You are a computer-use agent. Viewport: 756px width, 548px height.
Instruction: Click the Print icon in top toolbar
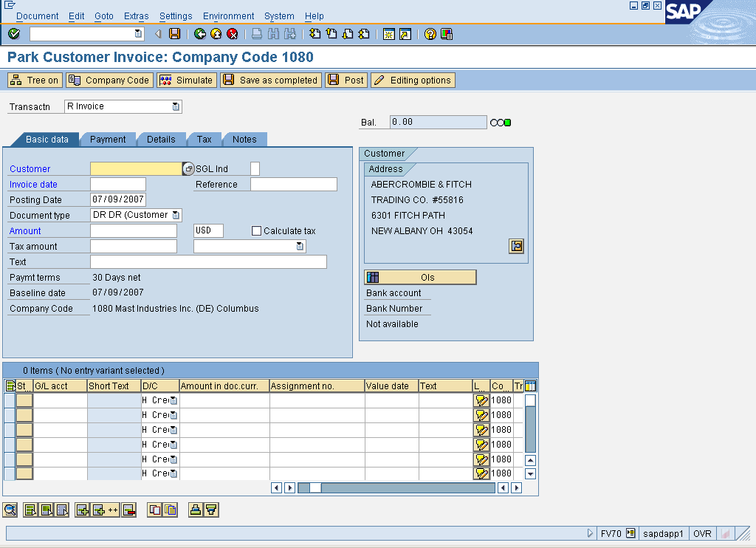click(x=257, y=34)
